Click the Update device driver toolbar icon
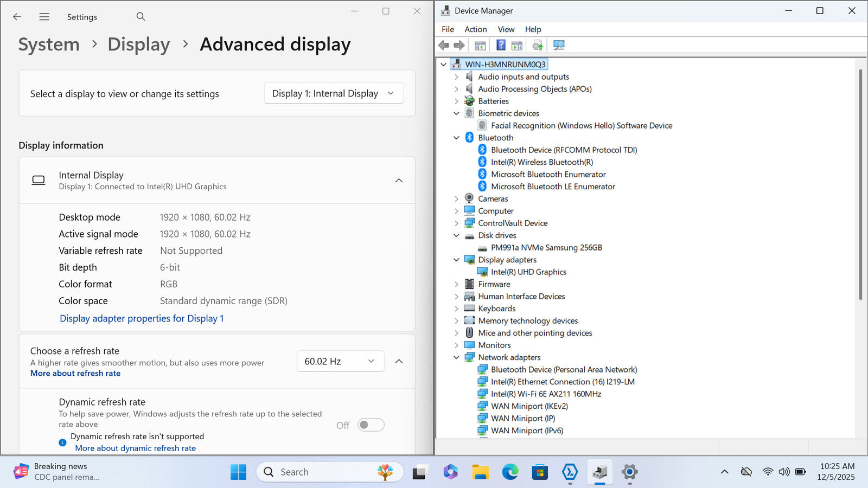The height and width of the screenshot is (488, 868). pos(537,45)
